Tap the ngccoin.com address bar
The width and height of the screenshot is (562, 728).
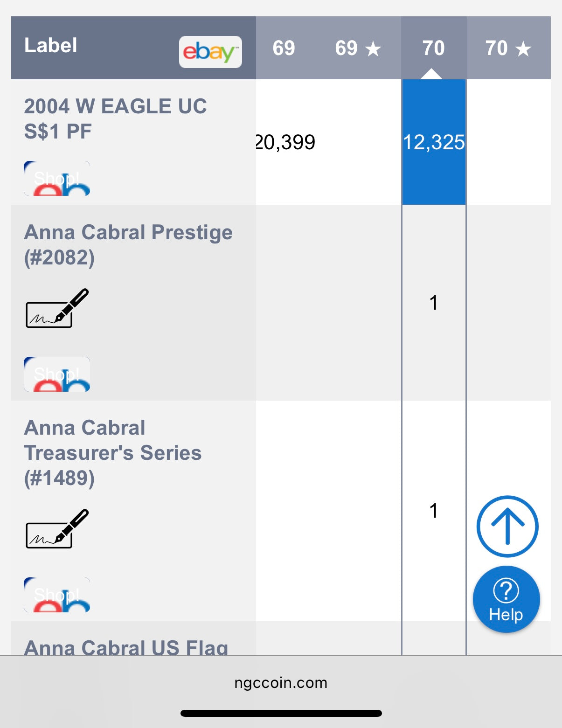click(281, 683)
